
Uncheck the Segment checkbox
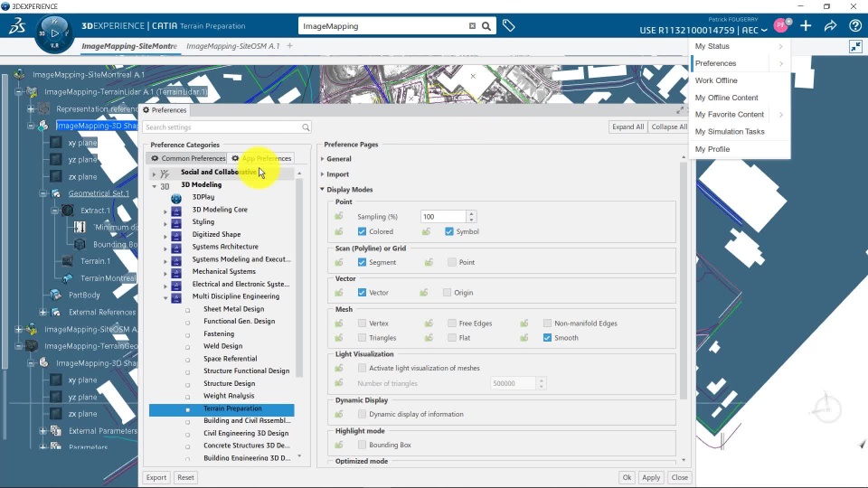point(362,262)
